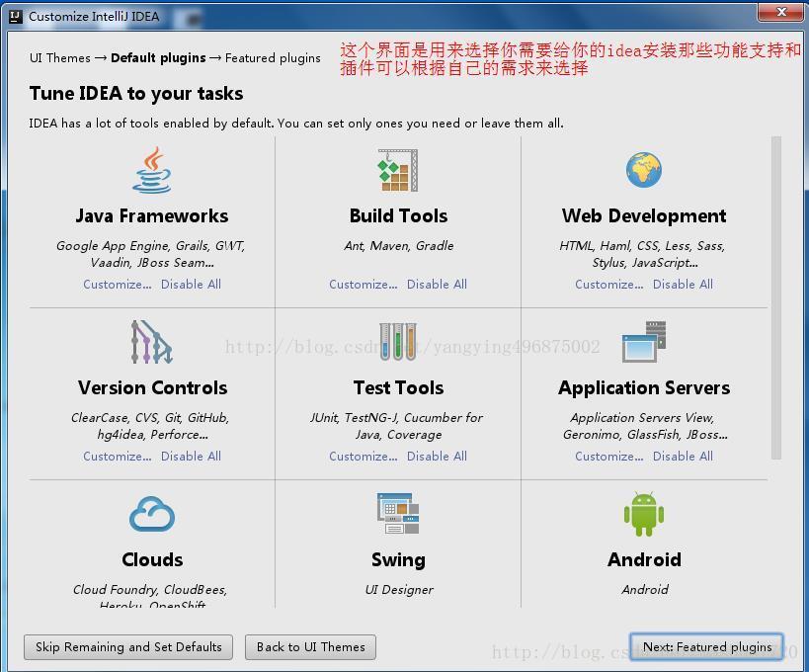Click the Build Tools icon
This screenshot has width=809, height=672.
(x=398, y=170)
